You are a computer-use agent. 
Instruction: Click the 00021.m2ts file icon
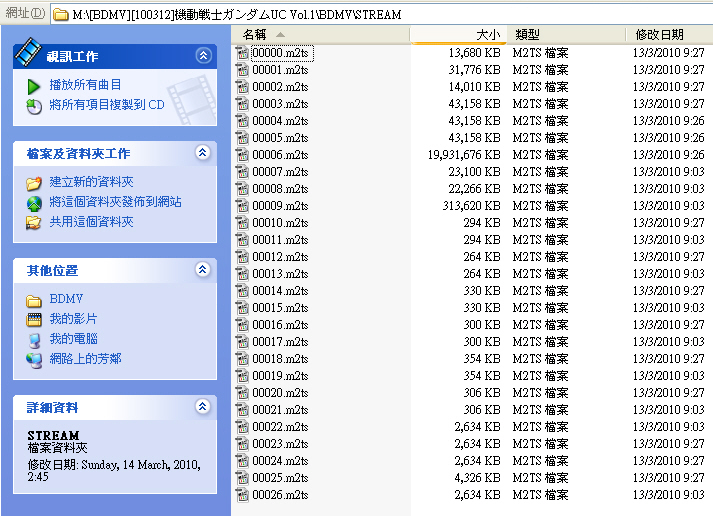coord(242,410)
